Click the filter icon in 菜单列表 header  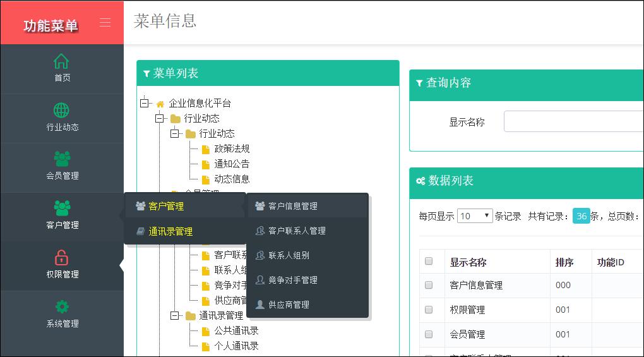[x=146, y=73]
